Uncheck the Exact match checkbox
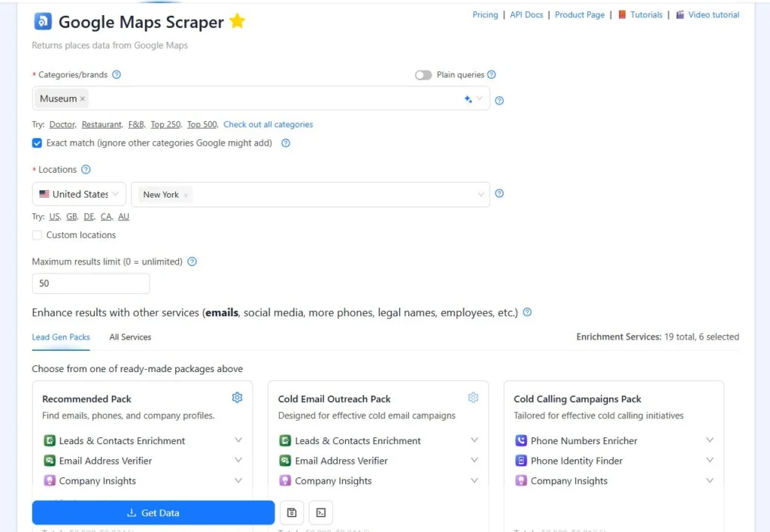The image size is (770, 532). click(37, 143)
